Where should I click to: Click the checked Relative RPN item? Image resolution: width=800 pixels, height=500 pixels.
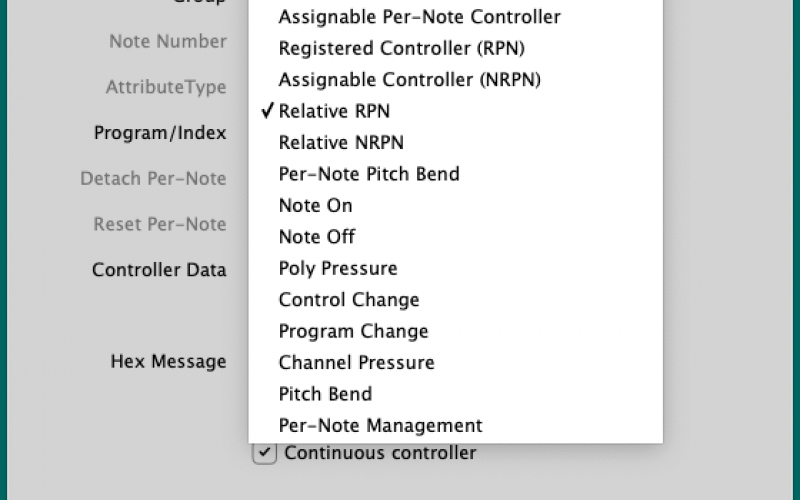pos(334,111)
